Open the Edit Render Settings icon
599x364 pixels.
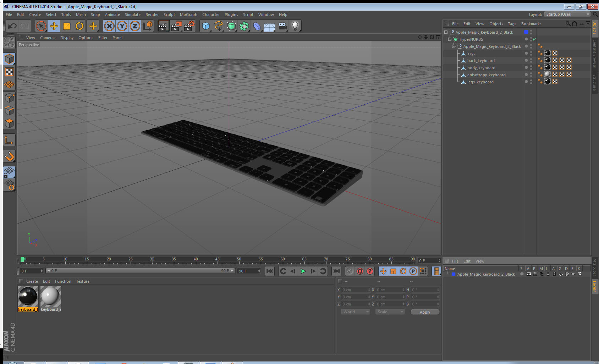(189, 26)
